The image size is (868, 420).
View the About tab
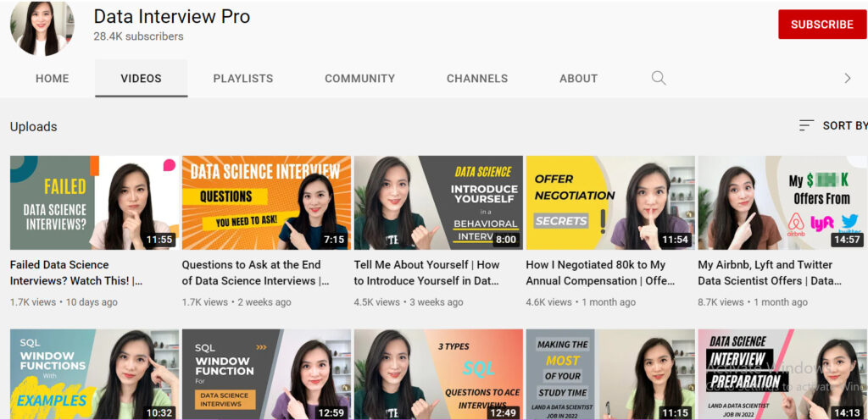[578, 78]
